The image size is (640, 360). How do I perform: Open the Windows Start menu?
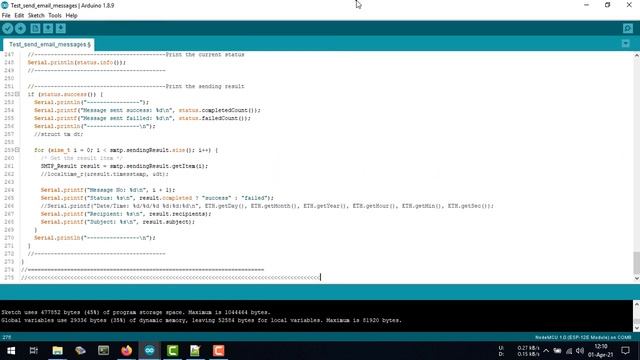pos(11,351)
